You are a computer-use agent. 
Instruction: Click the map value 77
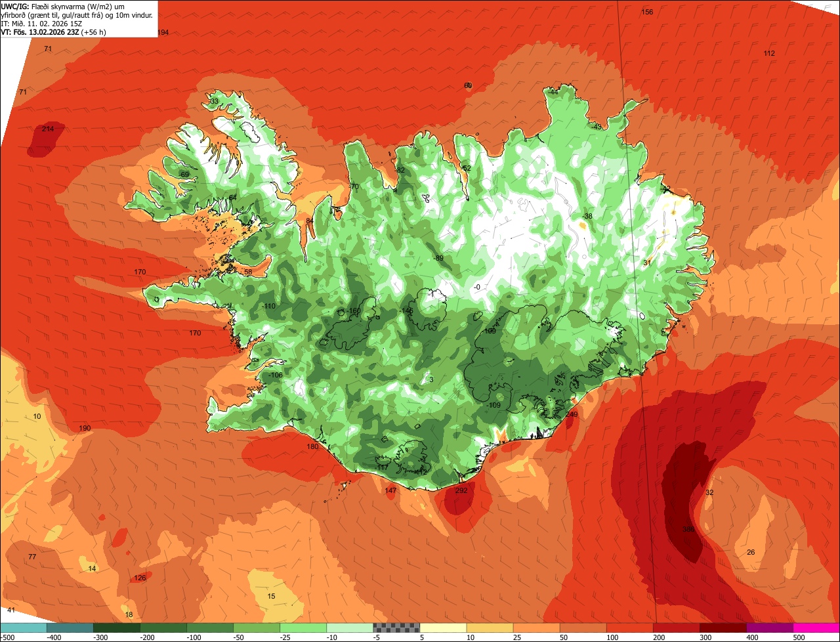point(32,557)
